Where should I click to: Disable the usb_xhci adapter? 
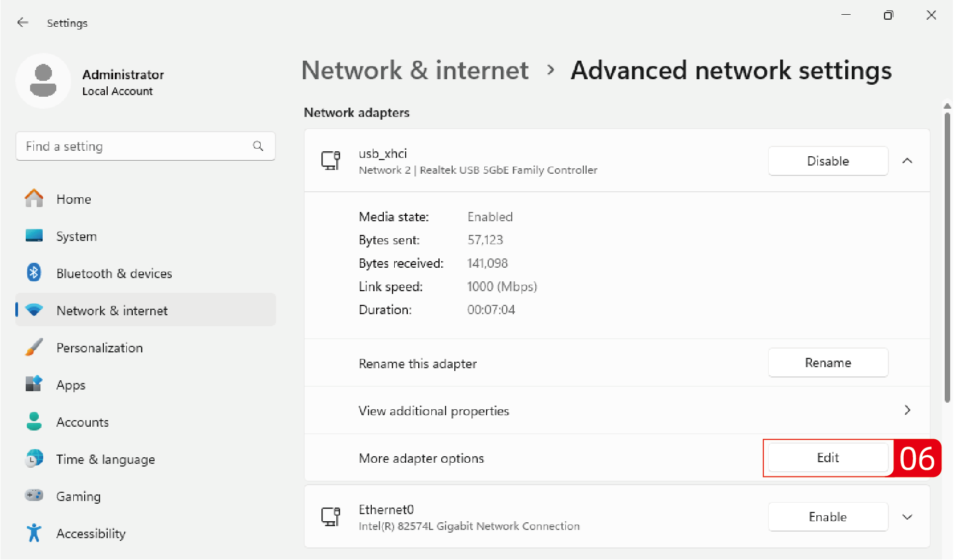pyautogui.click(x=827, y=161)
